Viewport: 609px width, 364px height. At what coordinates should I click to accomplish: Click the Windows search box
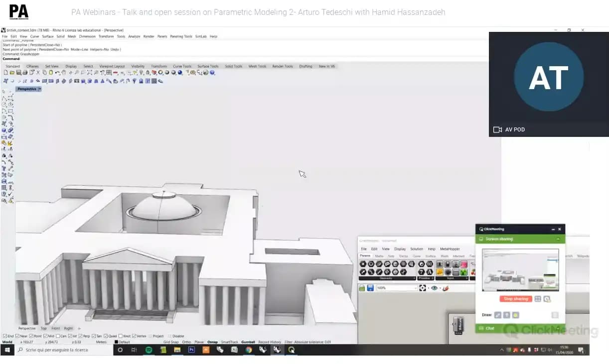(x=64, y=350)
